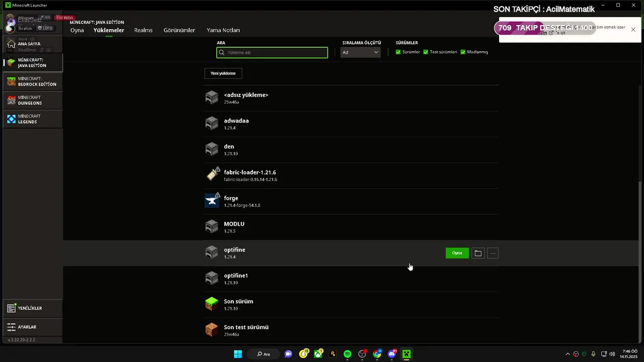Select Minecraft: Bedrock Edition in sidebar
This screenshot has width=644, height=362.
click(x=33, y=81)
